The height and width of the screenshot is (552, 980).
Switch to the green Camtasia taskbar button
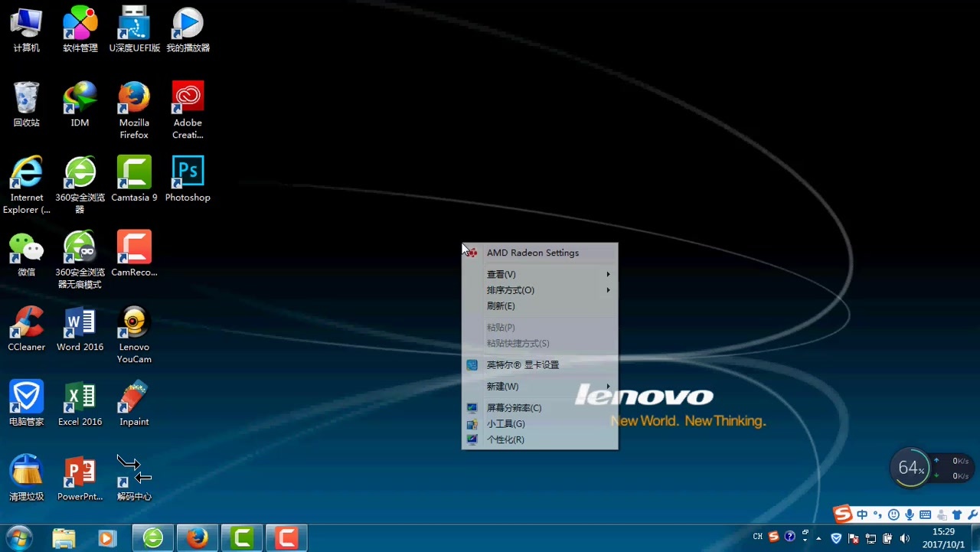(x=242, y=538)
